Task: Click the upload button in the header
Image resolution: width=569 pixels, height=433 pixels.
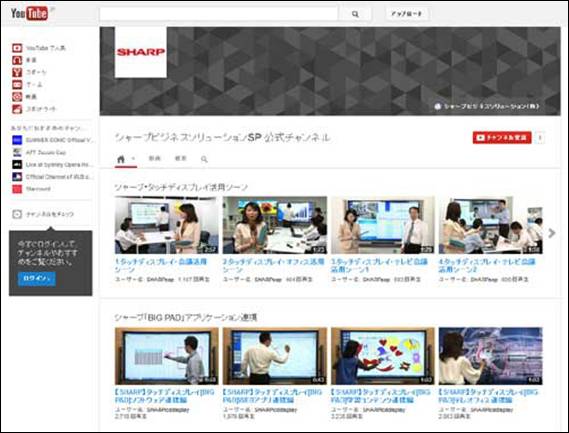Action: tap(406, 14)
